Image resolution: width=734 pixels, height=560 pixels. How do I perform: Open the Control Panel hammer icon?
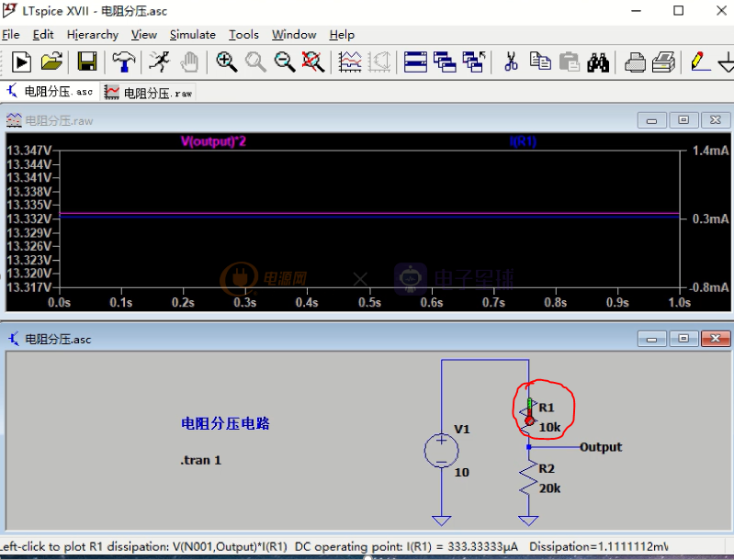123,62
